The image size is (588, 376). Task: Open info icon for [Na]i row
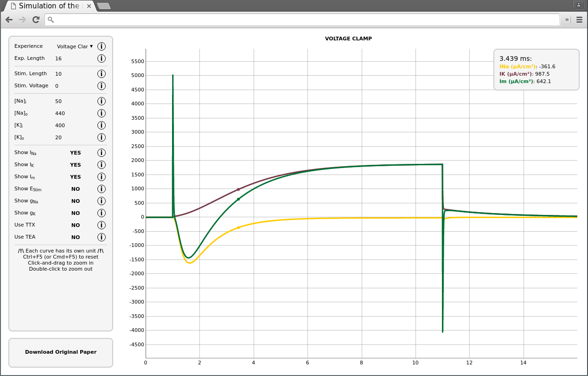[102, 101]
